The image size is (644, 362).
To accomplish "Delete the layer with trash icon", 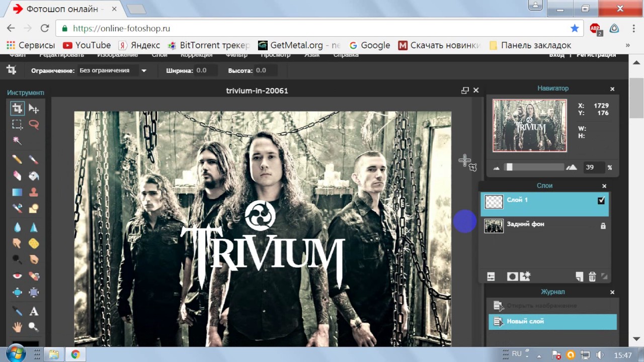I will 592,277.
